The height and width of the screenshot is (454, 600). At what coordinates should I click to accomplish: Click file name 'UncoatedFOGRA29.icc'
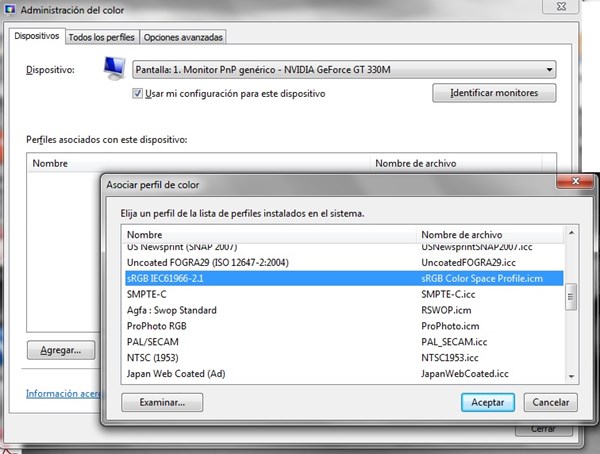(468, 263)
